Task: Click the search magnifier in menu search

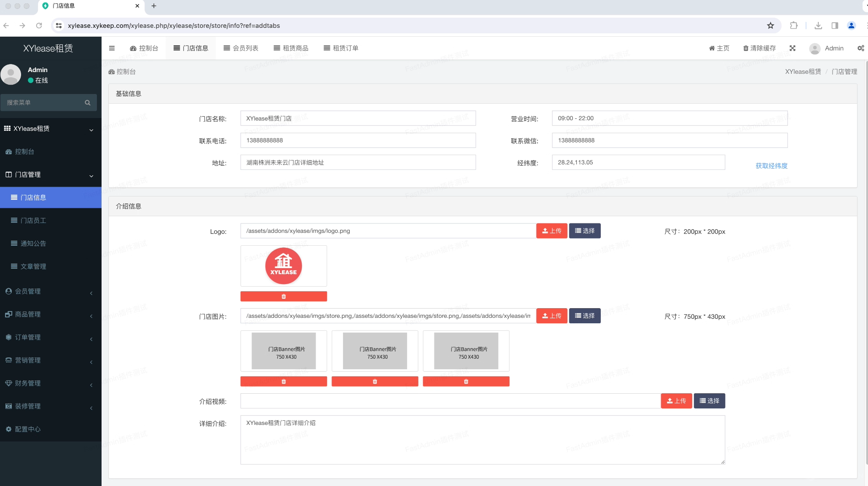Action: click(x=87, y=102)
